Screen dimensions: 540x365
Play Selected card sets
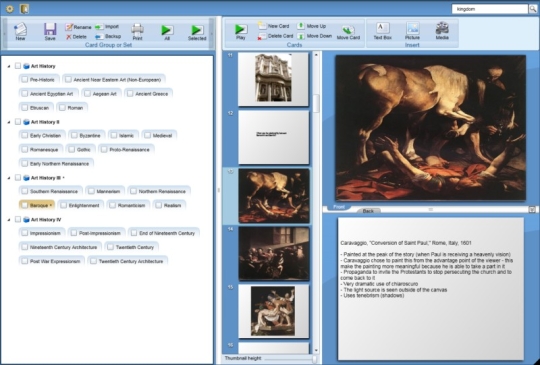click(x=197, y=32)
